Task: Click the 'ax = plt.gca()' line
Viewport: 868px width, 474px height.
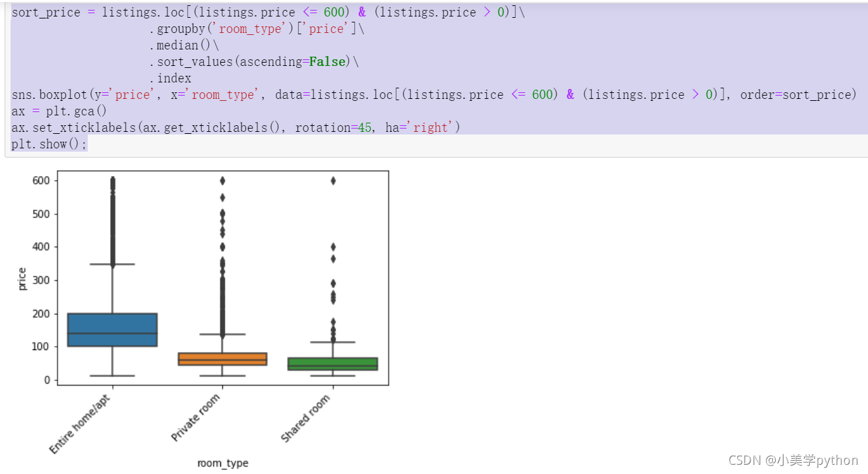Action: pos(59,111)
